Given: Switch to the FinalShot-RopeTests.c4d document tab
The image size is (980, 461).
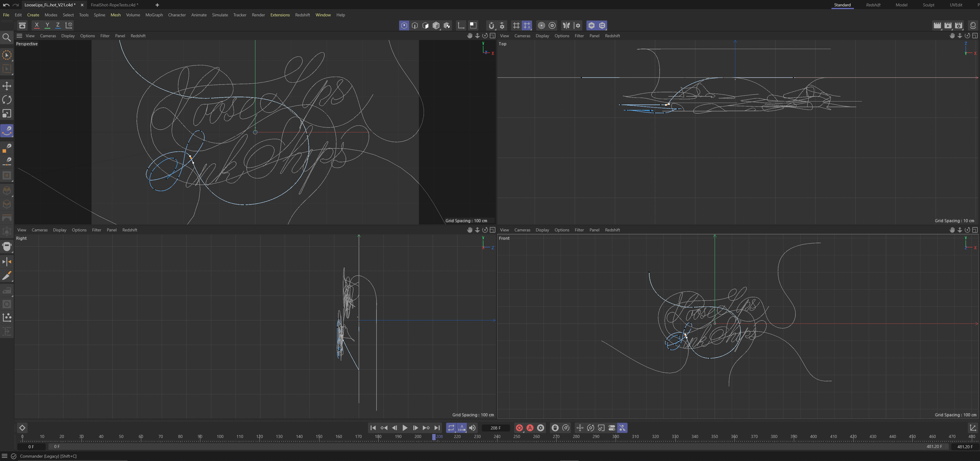Looking at the screenshot, I should 114,5.
